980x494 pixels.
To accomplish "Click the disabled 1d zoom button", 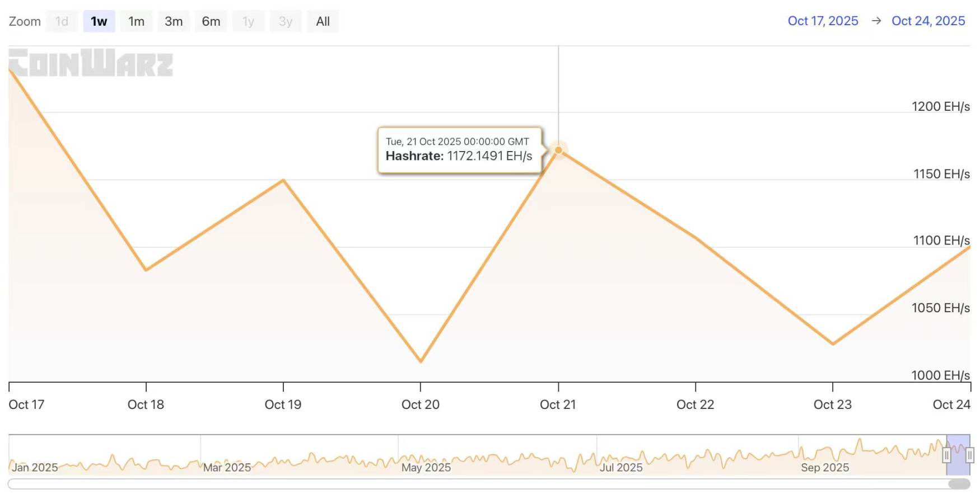I will pyautogui.click(x=62, y=21).
